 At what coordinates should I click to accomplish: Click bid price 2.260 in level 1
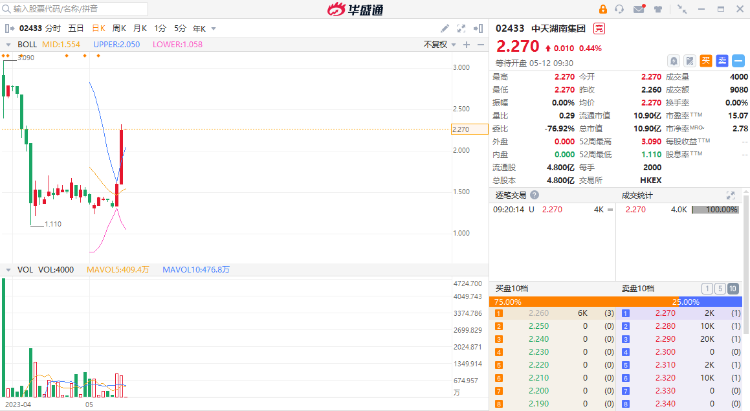coord(539,313)
